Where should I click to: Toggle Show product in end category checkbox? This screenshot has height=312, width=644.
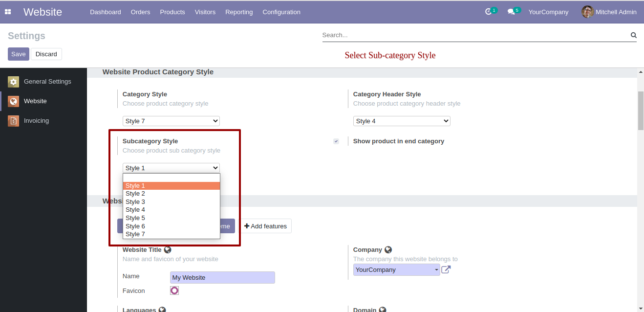(336, 141)
